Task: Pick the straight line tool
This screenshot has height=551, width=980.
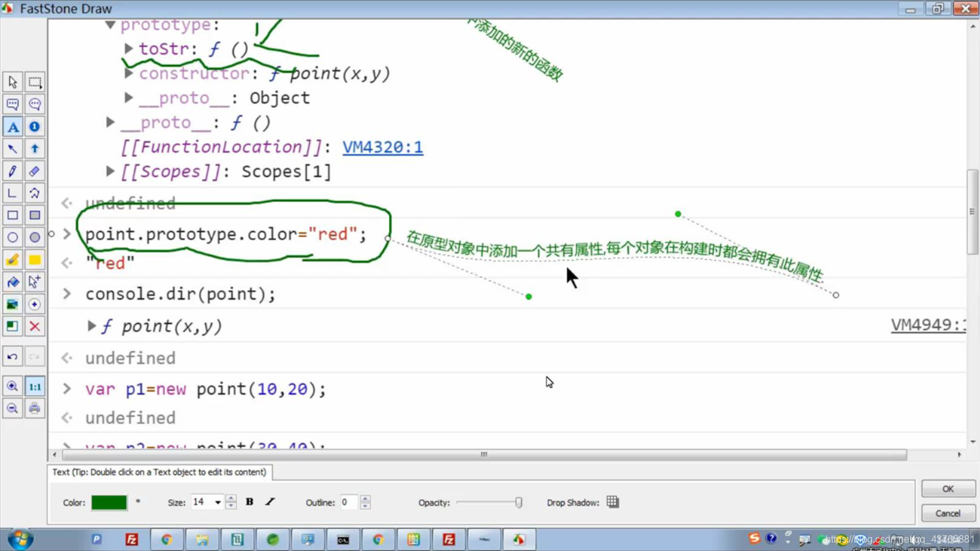Action: [x=12, y=193]
